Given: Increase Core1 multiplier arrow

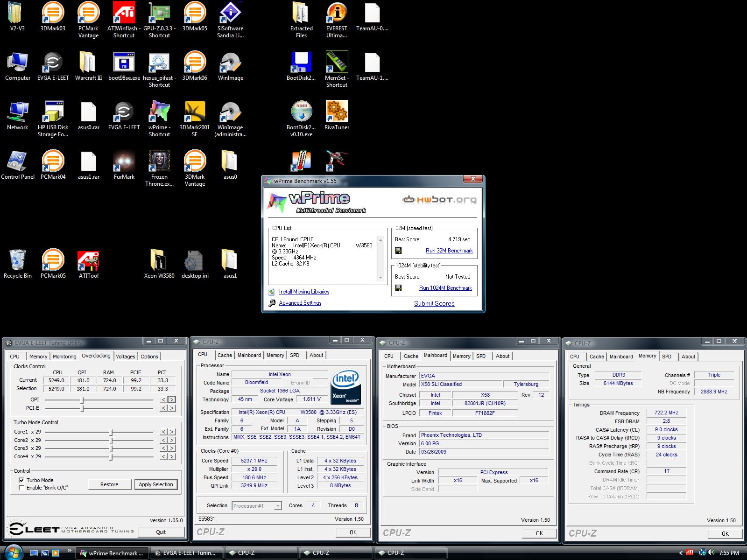Looking at the screenshot, I should pos(172,432).
